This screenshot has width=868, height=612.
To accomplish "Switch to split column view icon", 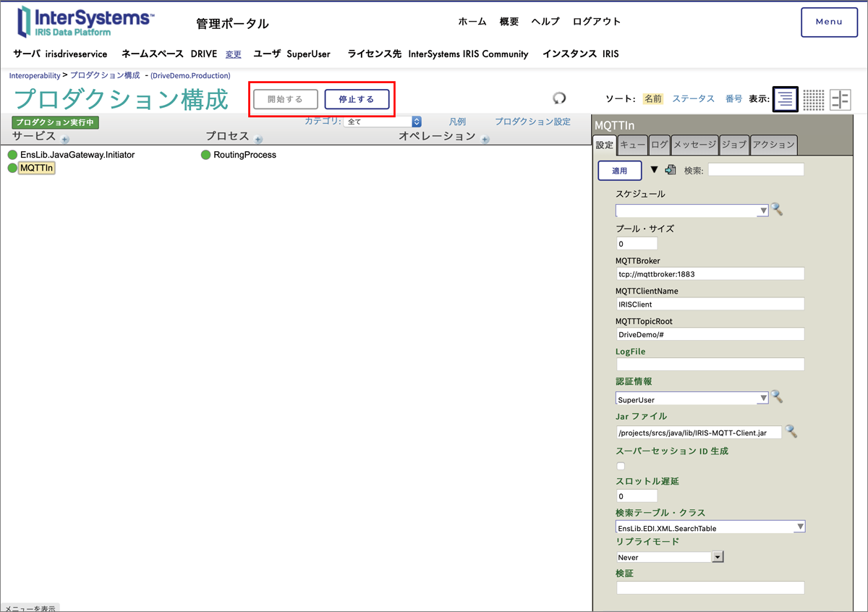I will [x=841, y=99].
